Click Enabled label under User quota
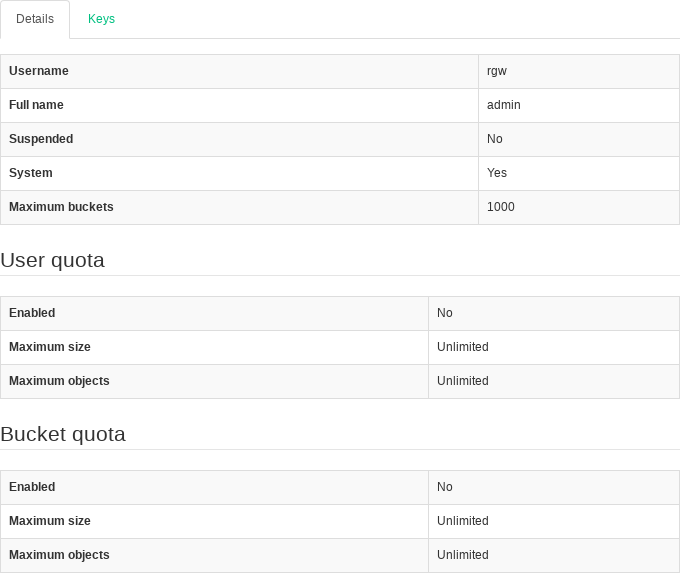Screen dimensions: 680x573 [x=32, y=313]
